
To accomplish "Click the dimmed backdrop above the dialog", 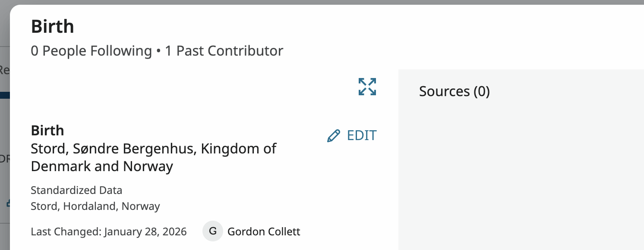I will tap(302, 2).
